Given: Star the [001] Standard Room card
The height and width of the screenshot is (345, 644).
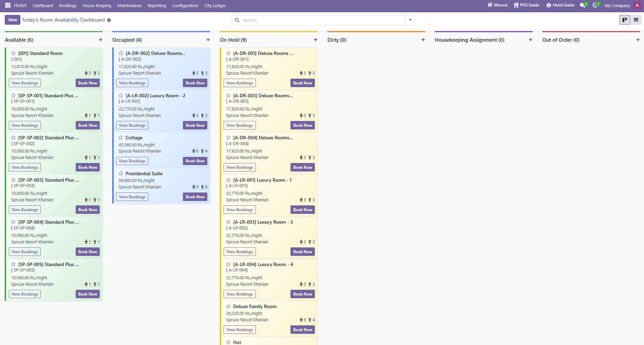Looking at the screenshot, I should [13, 53].
